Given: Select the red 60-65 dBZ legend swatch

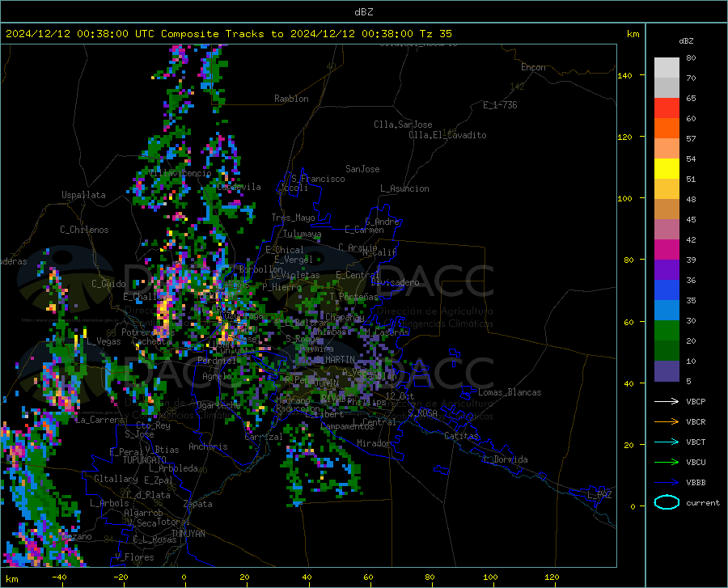Looking at the screenshot, I should (667, 108).
